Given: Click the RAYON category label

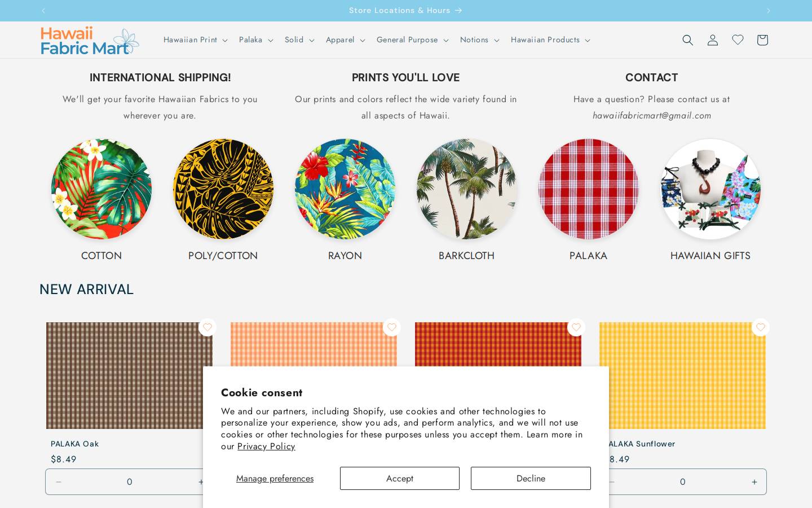Looking at the screenshot, I should [x=345, y=256].
